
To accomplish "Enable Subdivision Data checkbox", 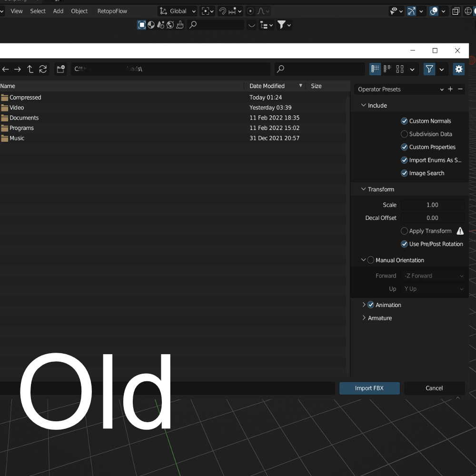I will (x=404, y=134).
